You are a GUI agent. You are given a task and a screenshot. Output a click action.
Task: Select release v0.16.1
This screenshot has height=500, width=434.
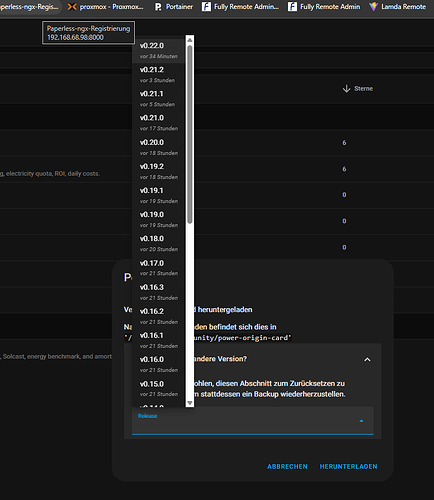click(x=159, y=340)
